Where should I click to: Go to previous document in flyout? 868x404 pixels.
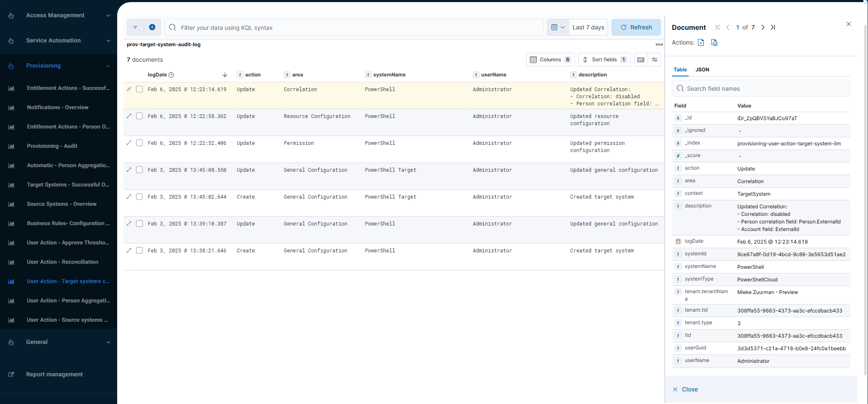coord(728,27)
